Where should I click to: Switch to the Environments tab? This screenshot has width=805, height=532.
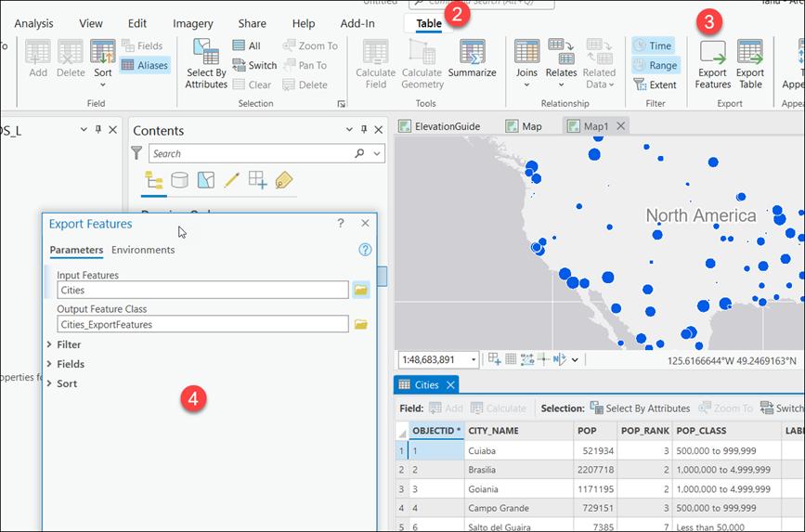143,250
